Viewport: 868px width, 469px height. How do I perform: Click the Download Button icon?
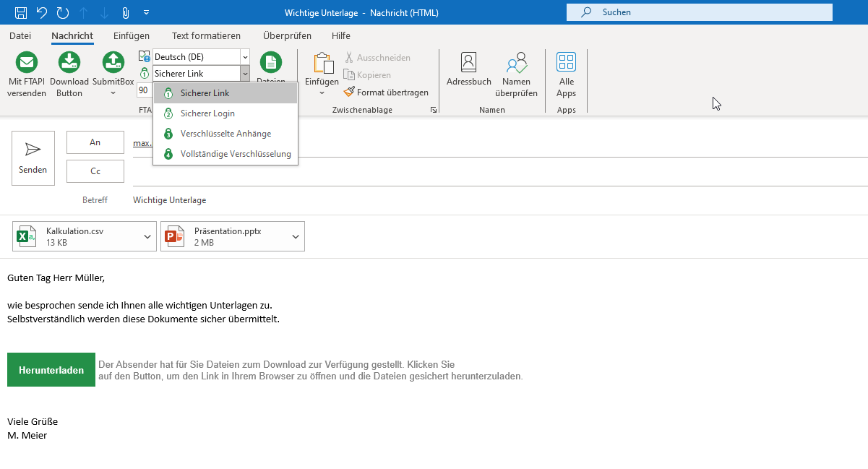(69, 64)
